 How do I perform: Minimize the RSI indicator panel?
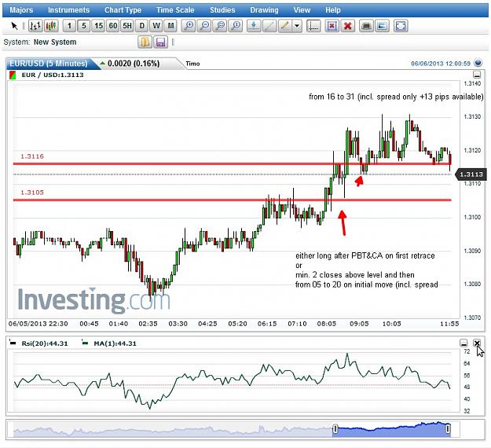pyautogui.click(x=464, y=343)
